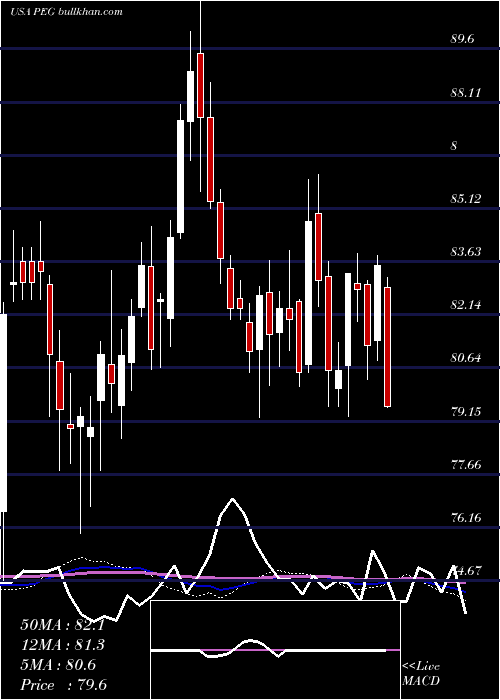Click the '<<Live MACD' label
The width and height of the screenshot is (500, 700).
(x=421, y=674)
